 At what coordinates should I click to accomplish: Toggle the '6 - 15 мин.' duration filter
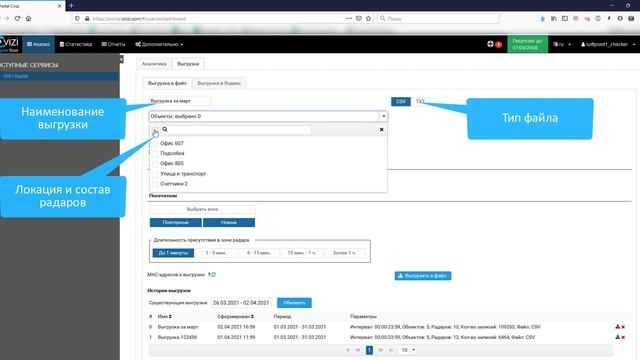pos(259,253)
